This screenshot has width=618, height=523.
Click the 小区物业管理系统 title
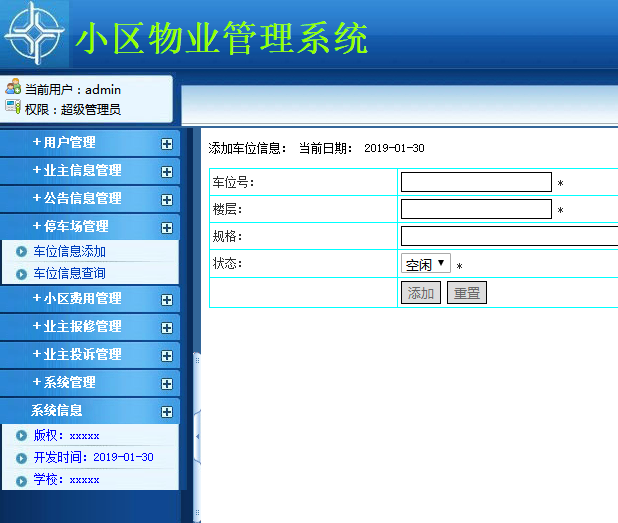(x=222, y=38)
